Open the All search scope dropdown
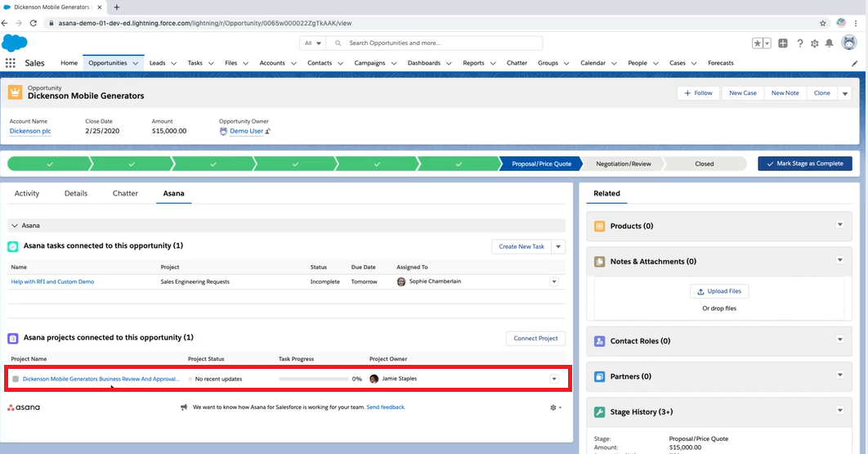The width and height of the screenshot is (868, 454). (313, 43)
